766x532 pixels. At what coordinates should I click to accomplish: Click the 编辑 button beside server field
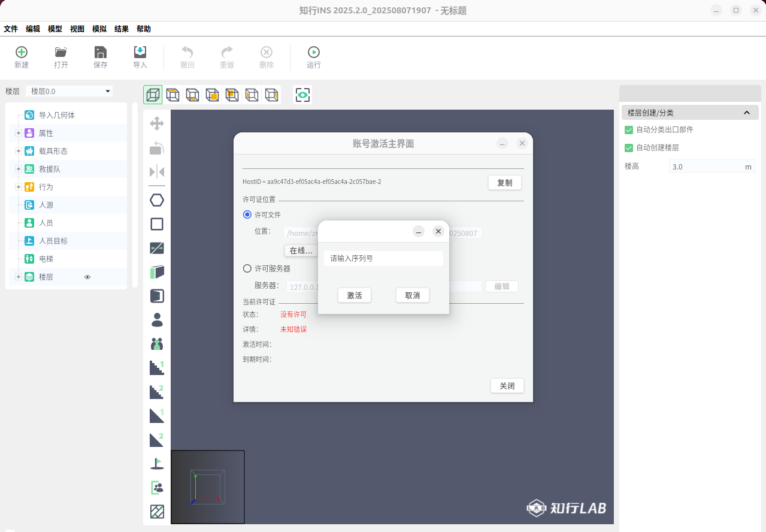click(x=502, y=286)
